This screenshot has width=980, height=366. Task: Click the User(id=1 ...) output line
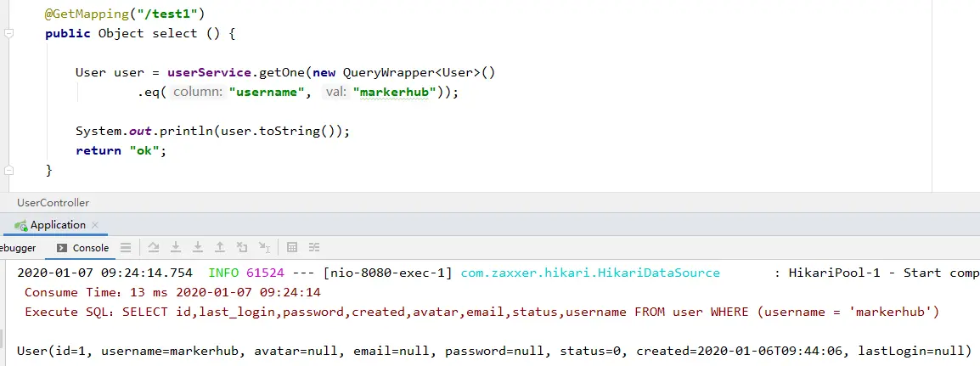coord(493,351)
